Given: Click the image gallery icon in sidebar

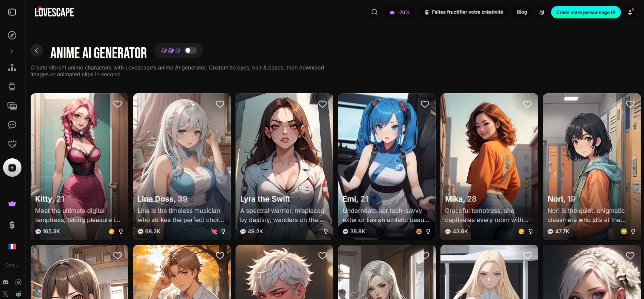Looking at the screenshot, I should coord(12,106).
